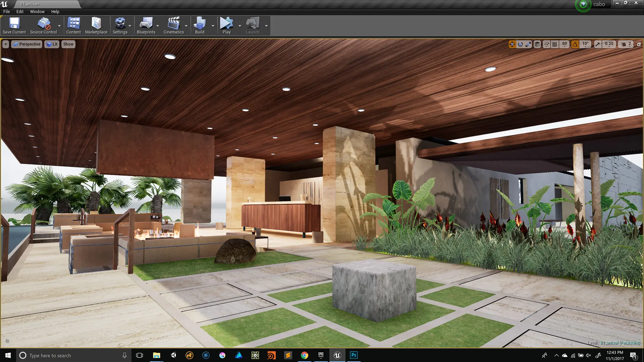
Task: Open the viewport options arrow menu
Action: (6, 44)
